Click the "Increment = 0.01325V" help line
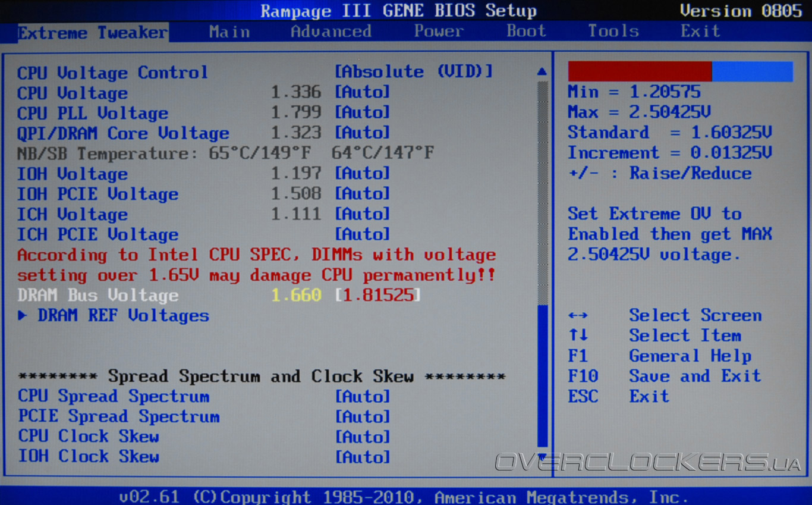The width and height of the screenshot is (812, 505). tap(670, 152)
